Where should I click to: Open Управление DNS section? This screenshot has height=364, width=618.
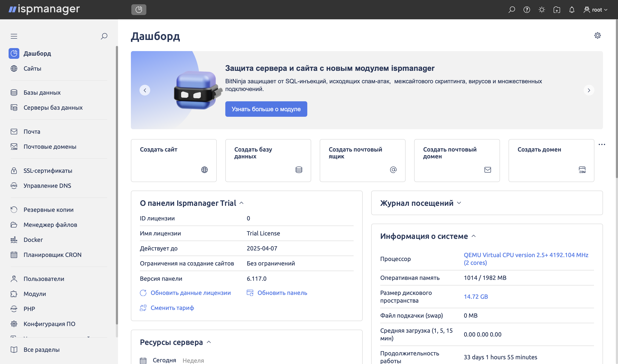(47, 186)
